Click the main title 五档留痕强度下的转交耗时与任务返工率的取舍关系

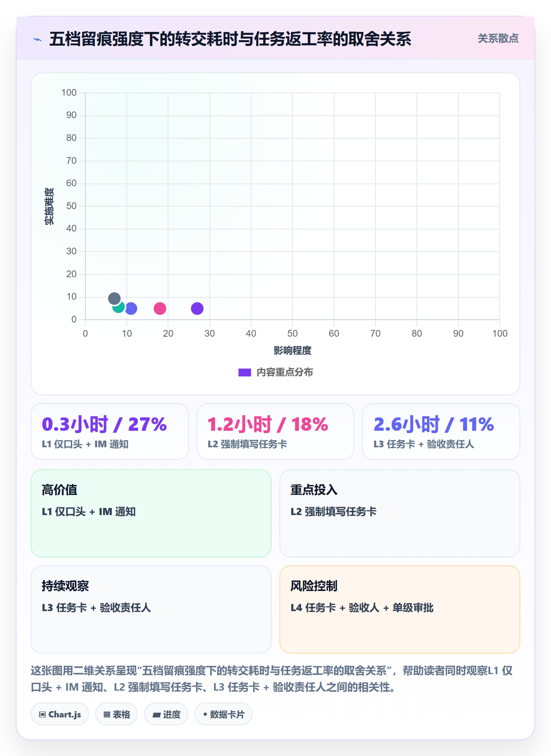click(x=230, y=39)
